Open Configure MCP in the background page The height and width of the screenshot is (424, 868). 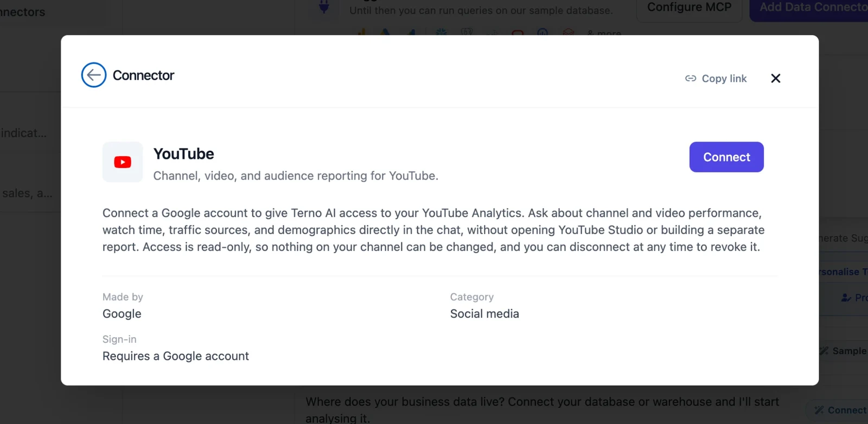[x=689, y=8]
